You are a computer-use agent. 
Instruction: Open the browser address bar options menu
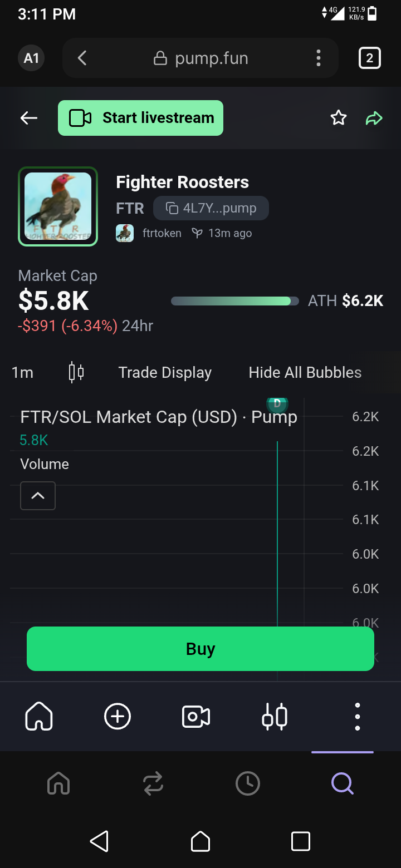tap(318, 58)
